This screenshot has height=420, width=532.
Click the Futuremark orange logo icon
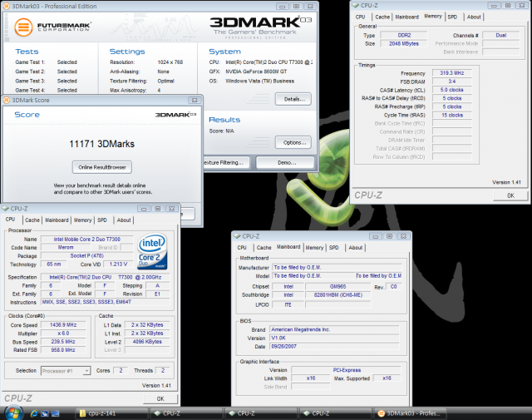[23, 27]
